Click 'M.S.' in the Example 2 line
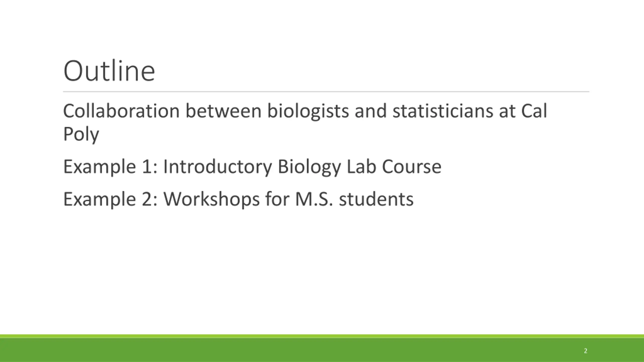This screenshot has height=362, width=644. click(x=314, y=199)
